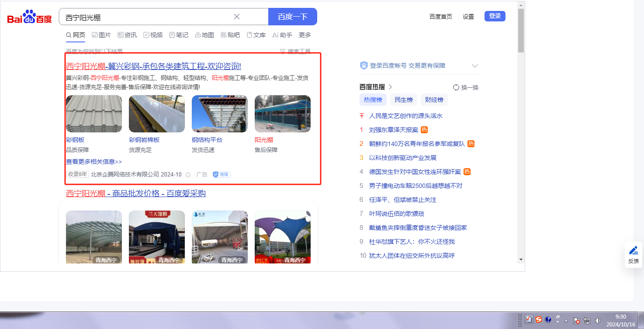Viewport: 644px width, 329px height.
Task: Click the top-ranked arrow icon on hot list
Action: [x=361, y=116]
